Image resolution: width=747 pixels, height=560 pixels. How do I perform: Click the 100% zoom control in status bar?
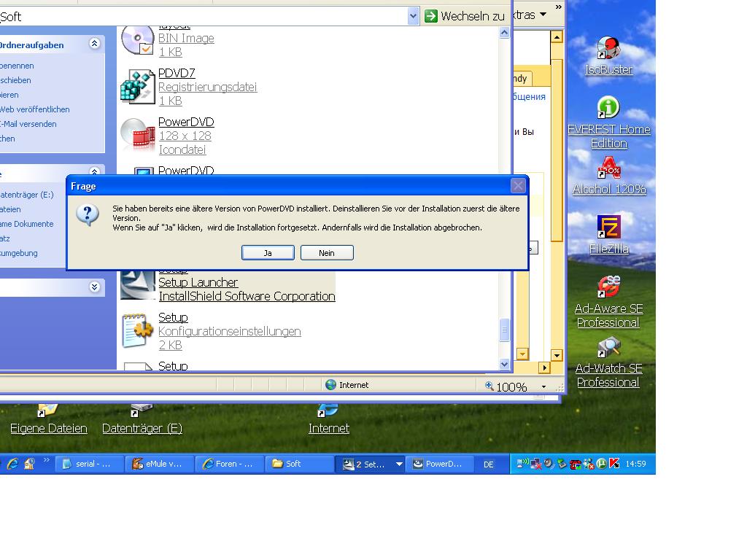[x=506, y=386]
